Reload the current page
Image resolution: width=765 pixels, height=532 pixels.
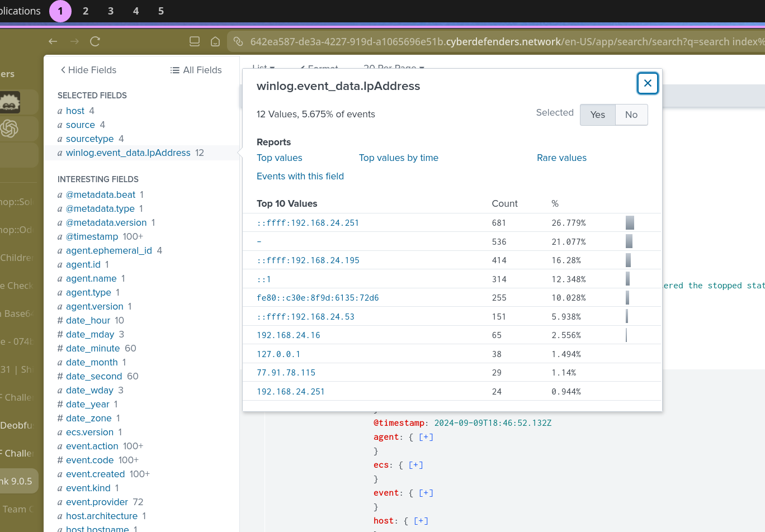[95, 41]
